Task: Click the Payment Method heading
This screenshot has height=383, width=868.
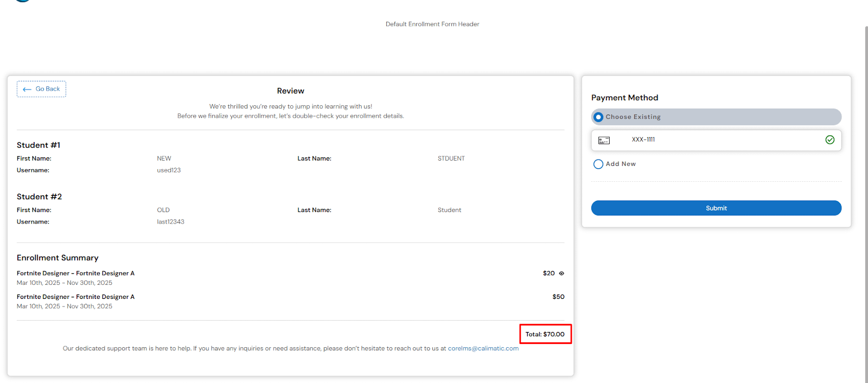Action: coord(624,98)
